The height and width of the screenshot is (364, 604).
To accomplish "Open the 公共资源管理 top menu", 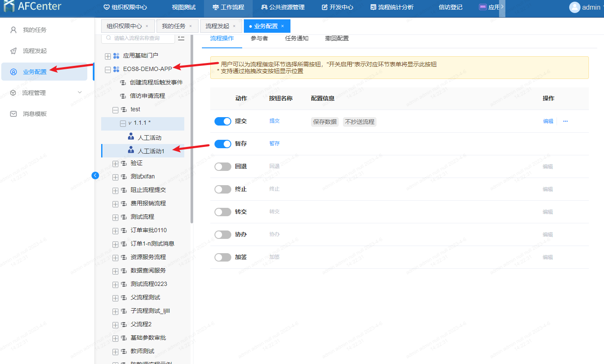I will click(282, 7).
